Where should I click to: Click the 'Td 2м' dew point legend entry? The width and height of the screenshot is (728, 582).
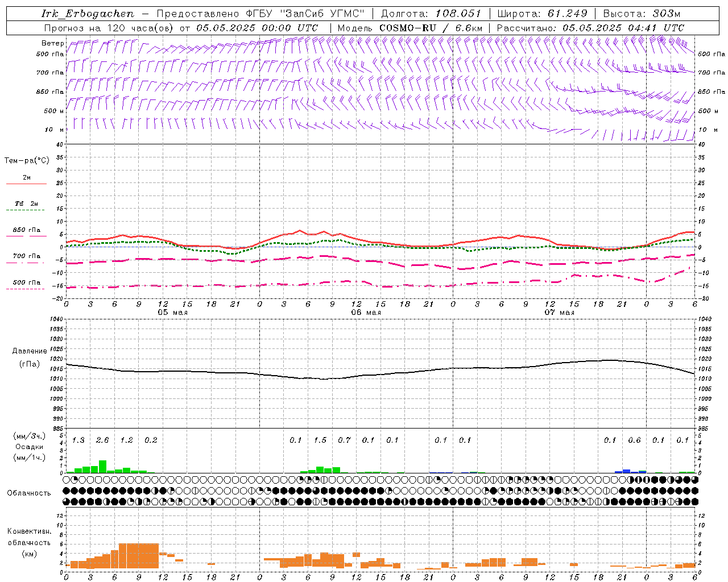pyautogui.click(x=26, y=203)
